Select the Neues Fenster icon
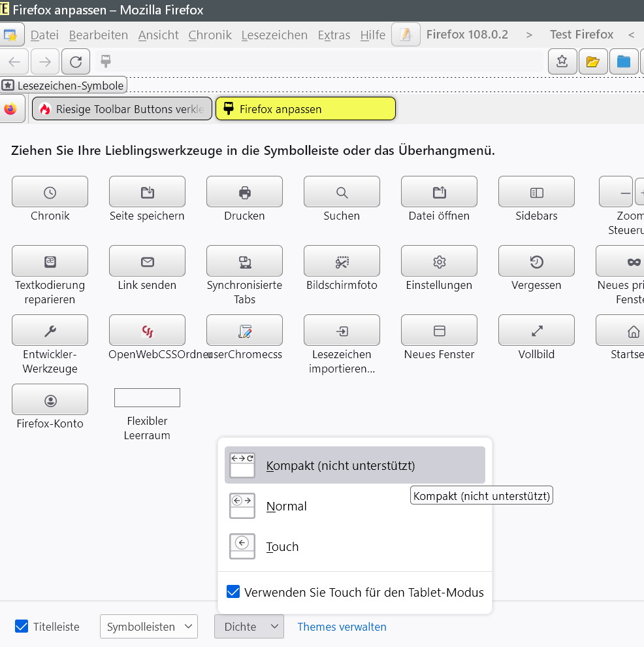This screenshot has width=644, height=647. tap(439, 331)
